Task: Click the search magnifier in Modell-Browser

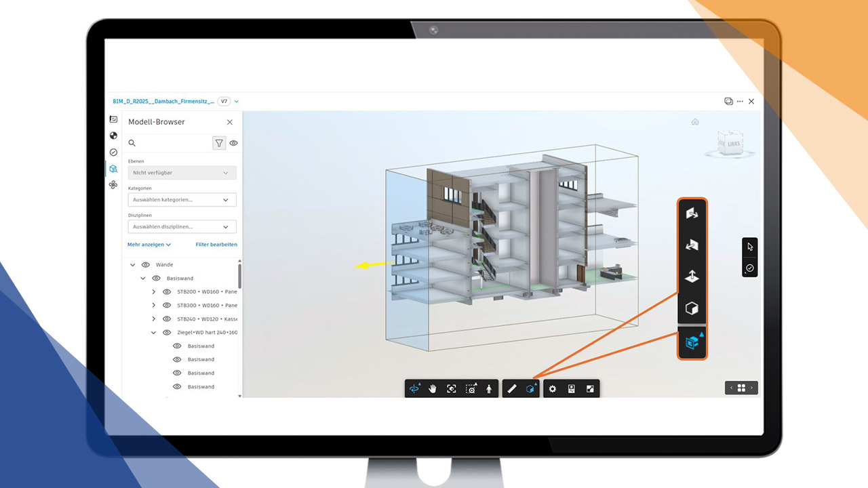Action: (x=132, y=143)
